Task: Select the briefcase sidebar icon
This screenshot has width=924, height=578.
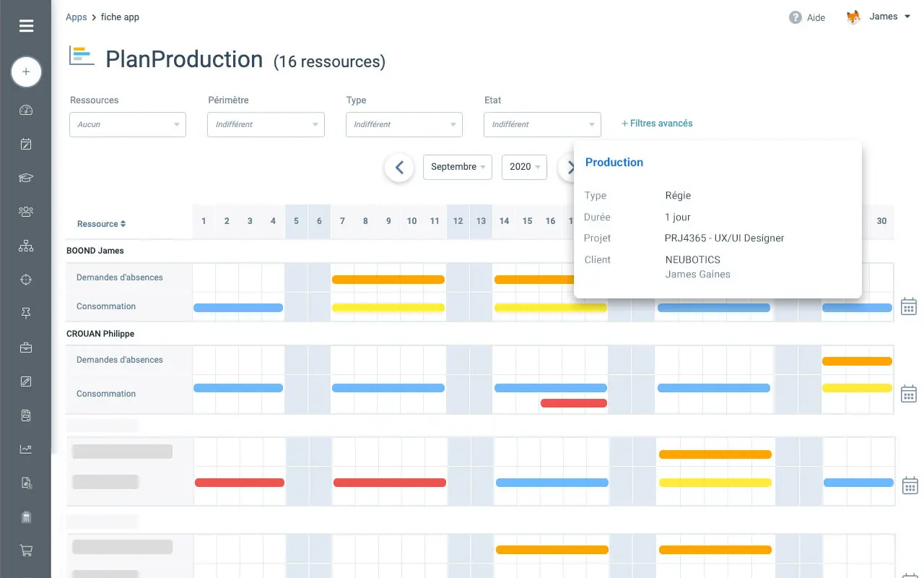Action: point(26,348)
